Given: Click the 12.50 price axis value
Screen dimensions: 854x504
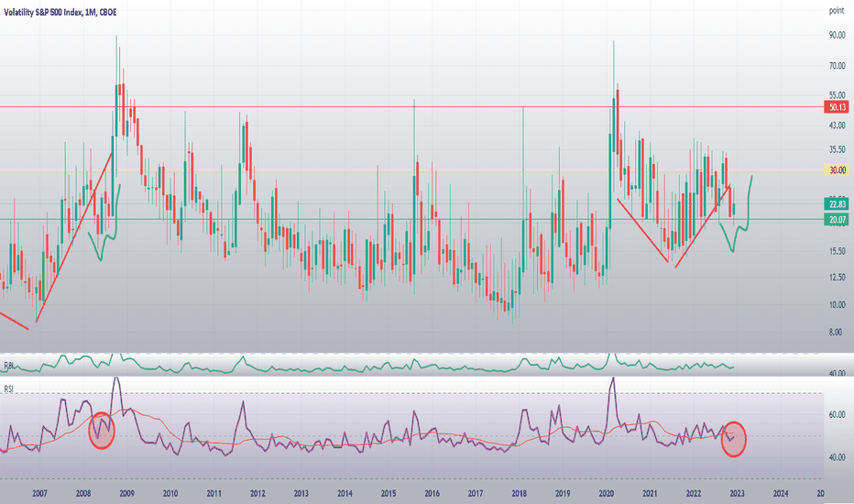Looking at the screenshot, I should coord(838,278).
